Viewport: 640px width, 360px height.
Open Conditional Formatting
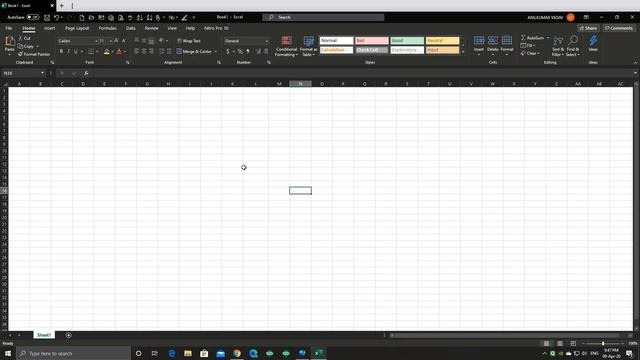coord(287,46)
